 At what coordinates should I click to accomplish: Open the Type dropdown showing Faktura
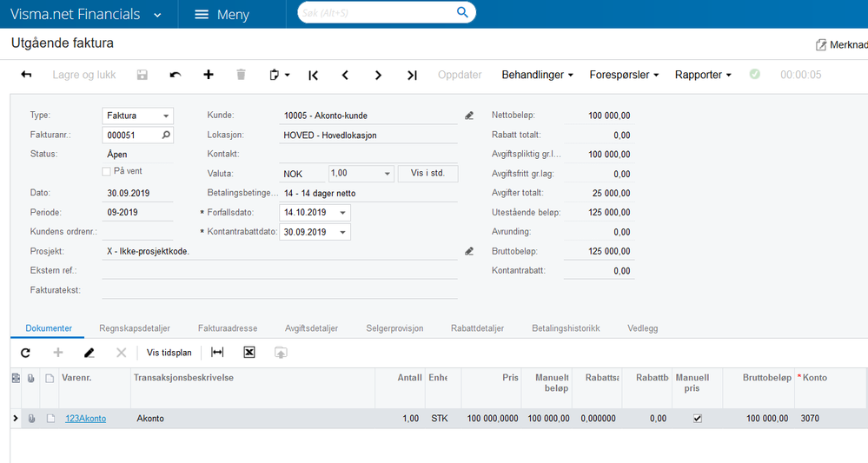[x=138, y=116]
